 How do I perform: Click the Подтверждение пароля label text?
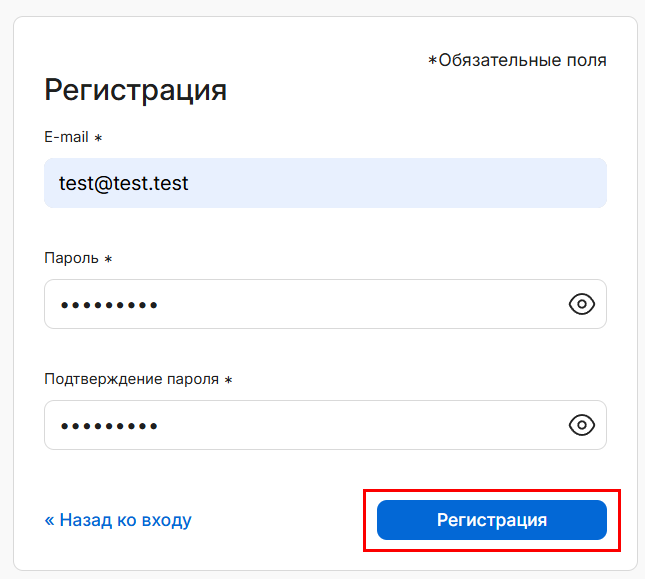point(132,379)
